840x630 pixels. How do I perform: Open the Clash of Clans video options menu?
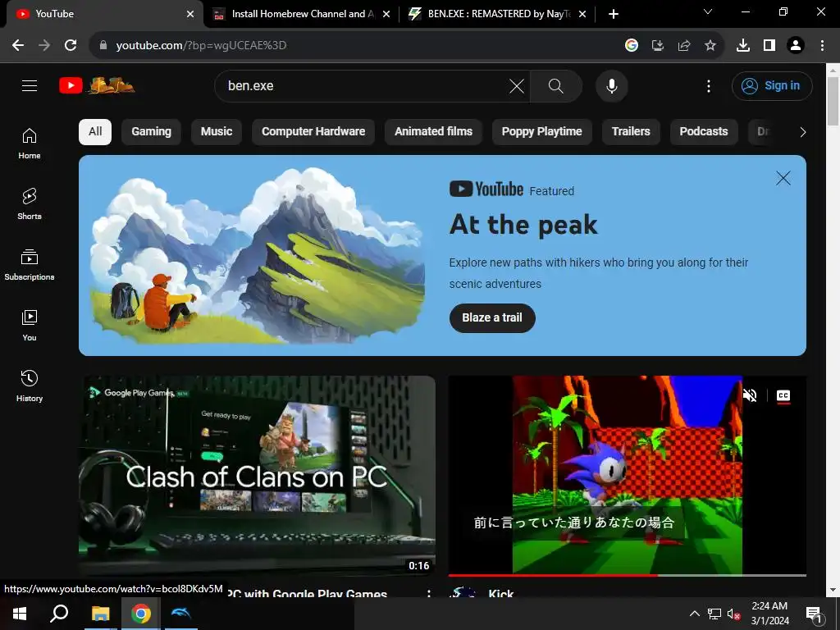click(428, 593)
